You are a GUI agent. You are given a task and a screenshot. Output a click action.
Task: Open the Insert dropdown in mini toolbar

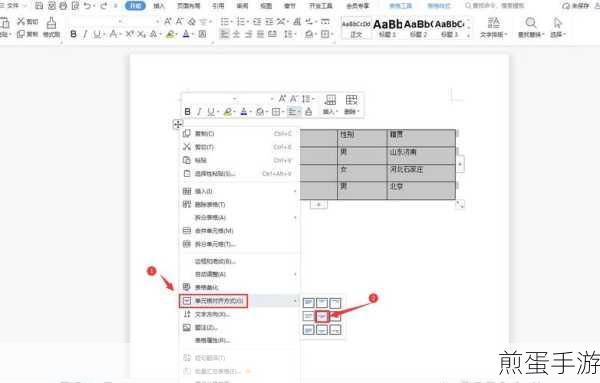(330, 104)
